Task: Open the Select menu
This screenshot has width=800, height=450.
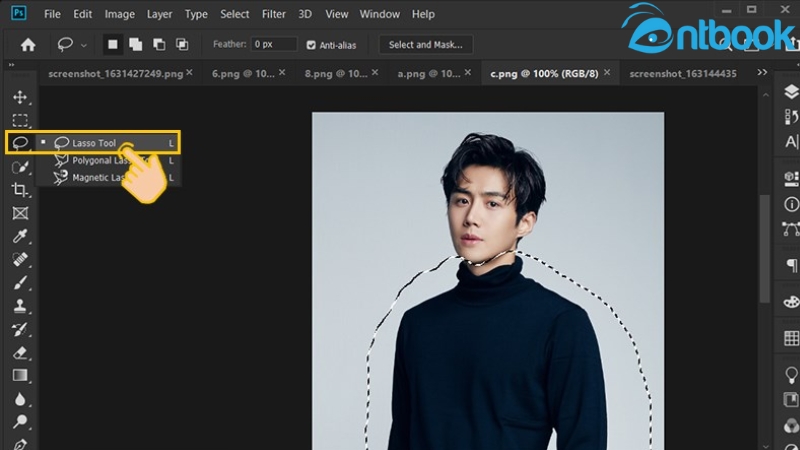Action: [235, 14]
